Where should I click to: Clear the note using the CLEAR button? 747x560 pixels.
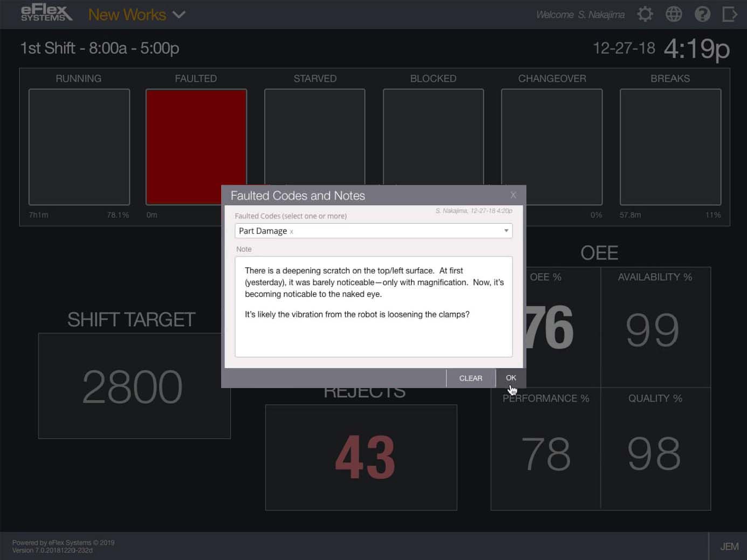coord(470,378)
